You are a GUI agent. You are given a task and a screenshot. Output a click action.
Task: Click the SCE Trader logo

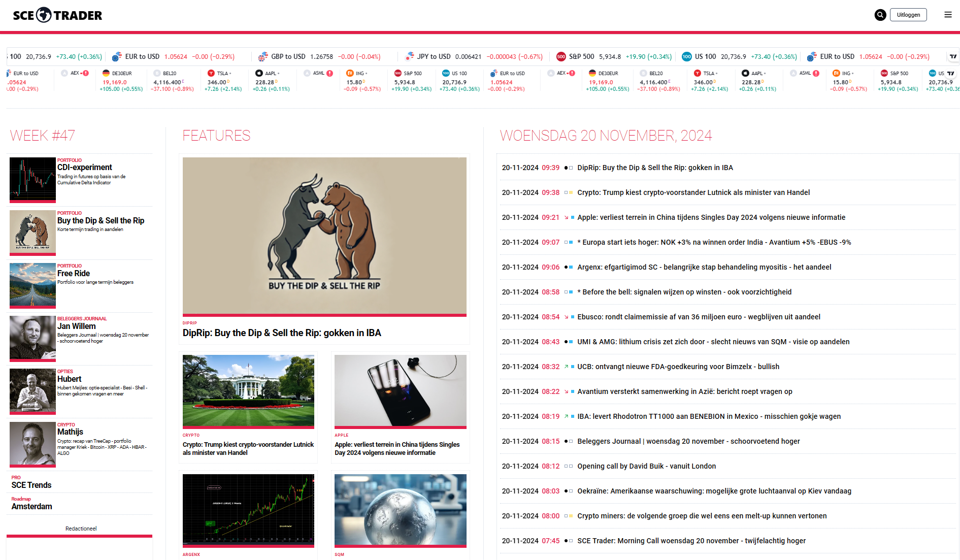pyautogui.click(x=56, y=15)
